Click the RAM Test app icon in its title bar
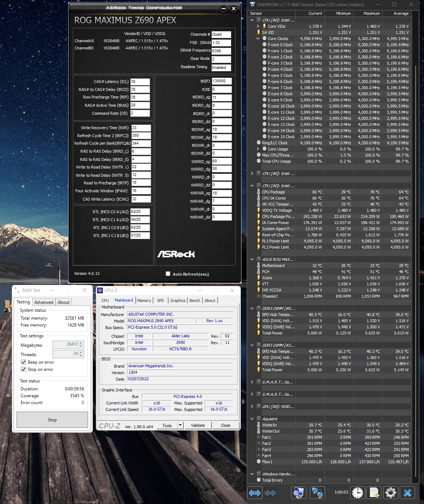 click(x=17, y=290)
